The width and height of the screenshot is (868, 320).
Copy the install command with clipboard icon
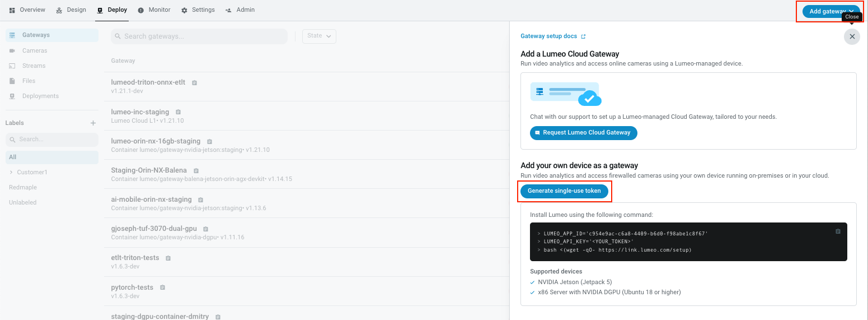838,231
